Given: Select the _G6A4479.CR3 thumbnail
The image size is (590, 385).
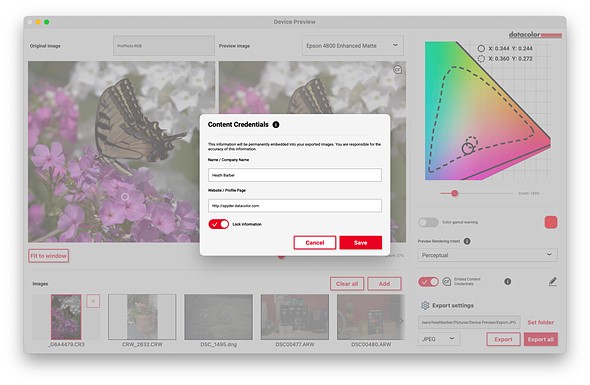Looking at the screenshot, I should [x=66, y=317].
